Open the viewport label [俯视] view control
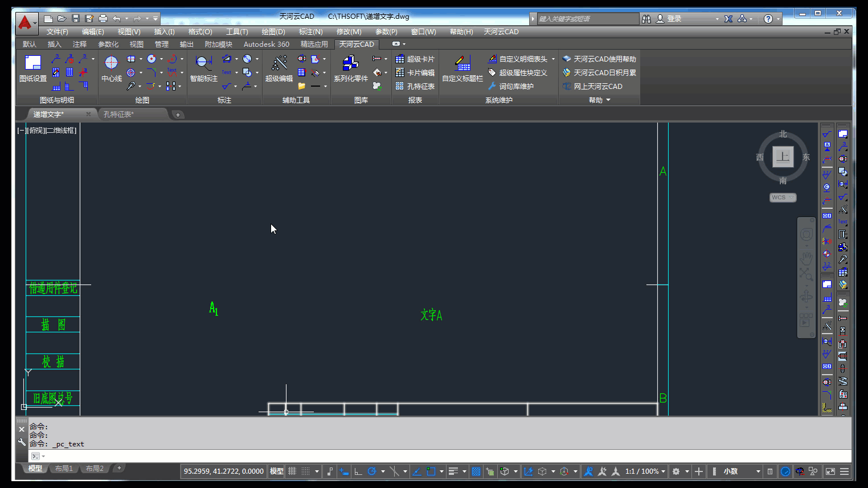This screenshot has height=488, width=868. [36, 131]
